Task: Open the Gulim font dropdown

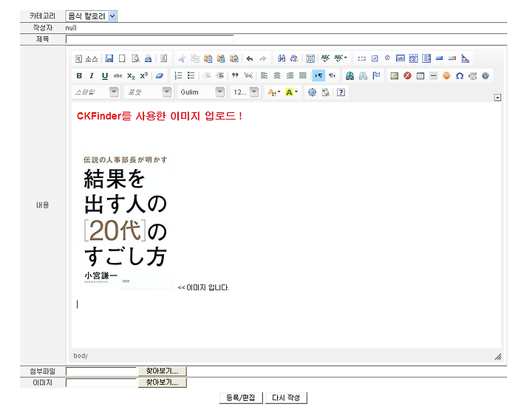Action: click(x=201, y=92)
